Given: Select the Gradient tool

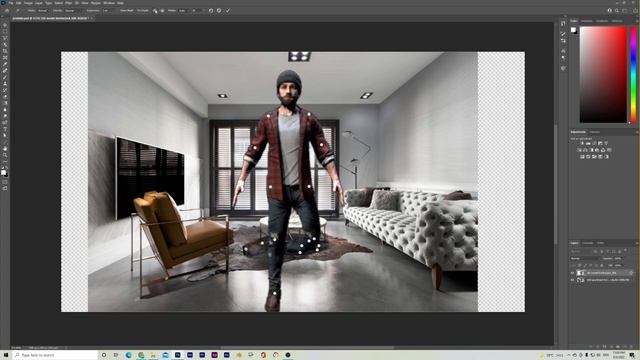Looking at the screenshot, I should coord(5,103).
